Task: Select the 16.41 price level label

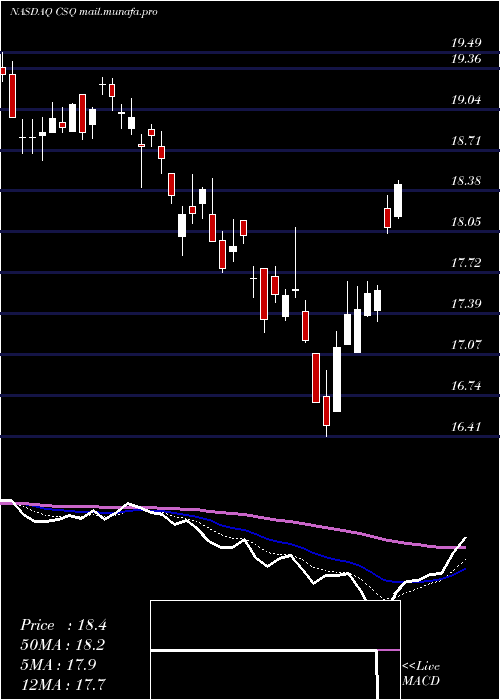Action: [466, 427]
